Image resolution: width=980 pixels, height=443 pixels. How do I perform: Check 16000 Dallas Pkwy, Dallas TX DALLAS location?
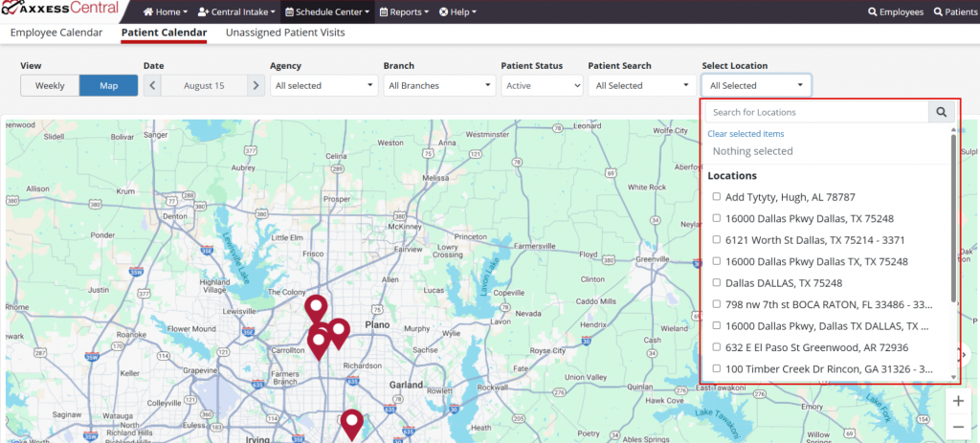(x=716, y=325)
